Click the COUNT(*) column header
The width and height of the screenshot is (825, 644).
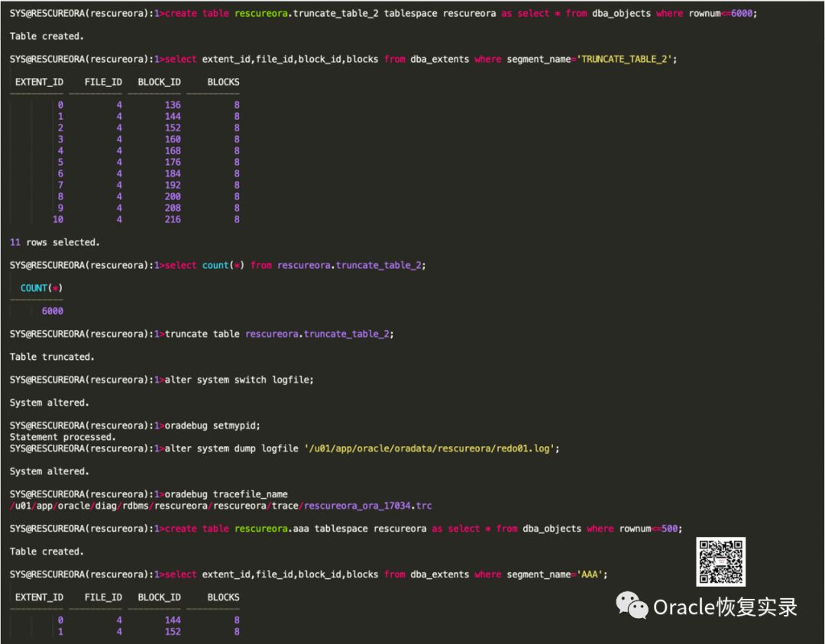pyautogui.click(x=41, y=288)
